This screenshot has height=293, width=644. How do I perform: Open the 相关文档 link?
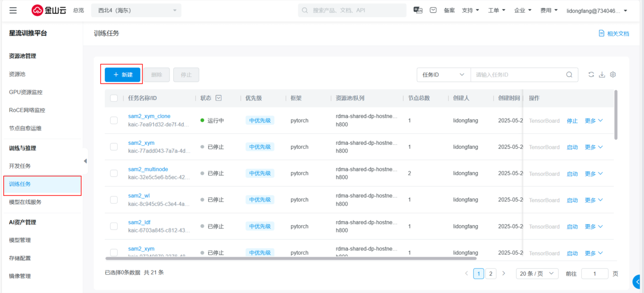pos(614,33)
